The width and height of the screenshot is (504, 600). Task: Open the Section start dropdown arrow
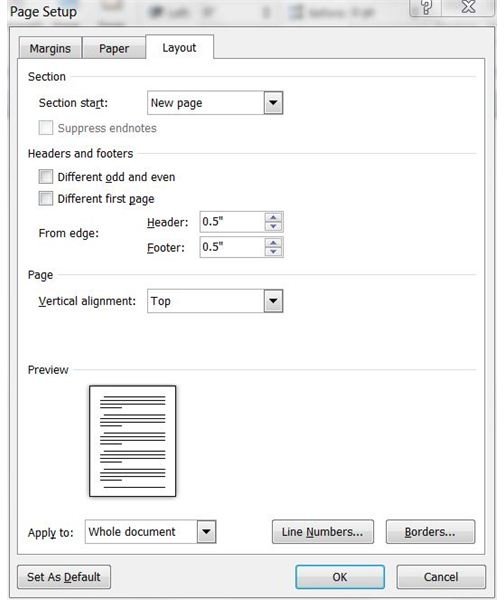[x=273, y=103]
